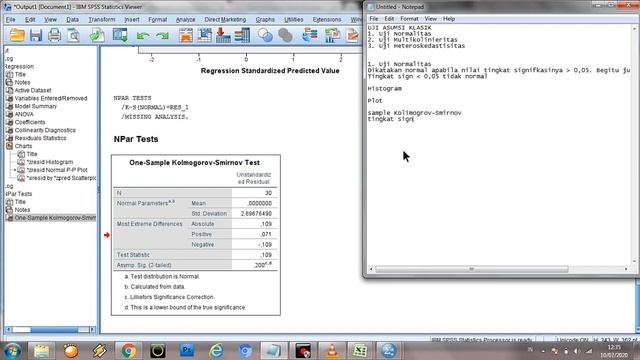Select Collinearity Diagnostics in outline
The height and width of the screenshot is (360, 640).
(x=45, y=130)
